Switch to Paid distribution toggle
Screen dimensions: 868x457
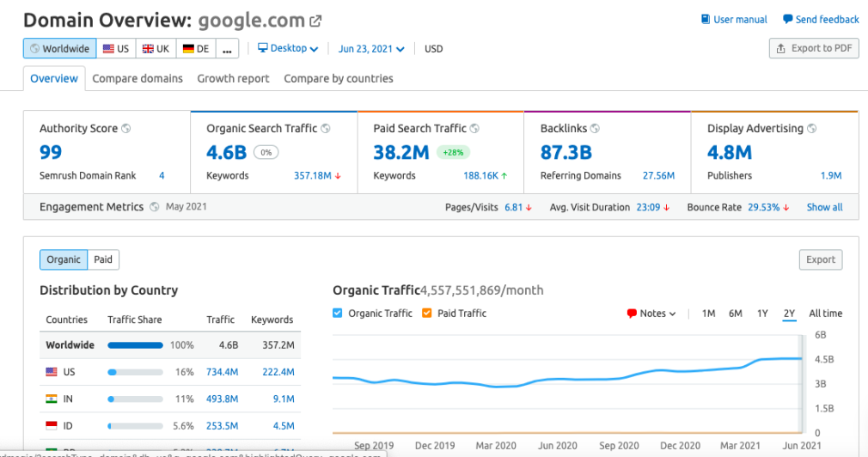103,259
